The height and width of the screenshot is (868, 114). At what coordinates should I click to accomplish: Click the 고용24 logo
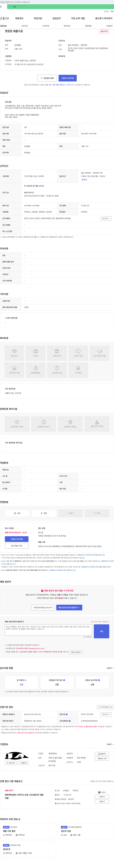click(4, 18)
